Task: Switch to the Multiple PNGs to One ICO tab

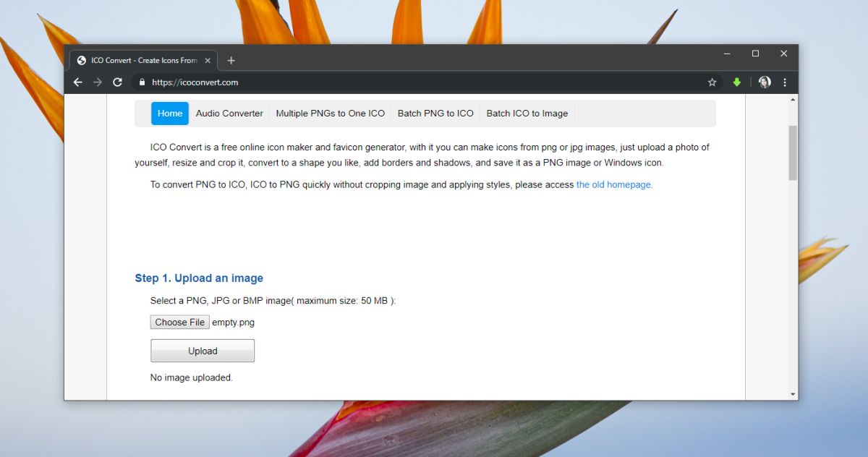Action: pos(330,114)
